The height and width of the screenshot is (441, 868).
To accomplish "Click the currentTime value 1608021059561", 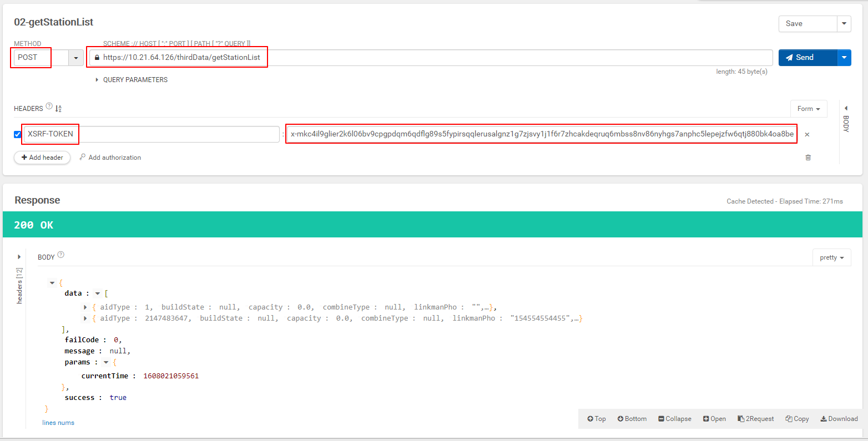I will tap(171, 376).
